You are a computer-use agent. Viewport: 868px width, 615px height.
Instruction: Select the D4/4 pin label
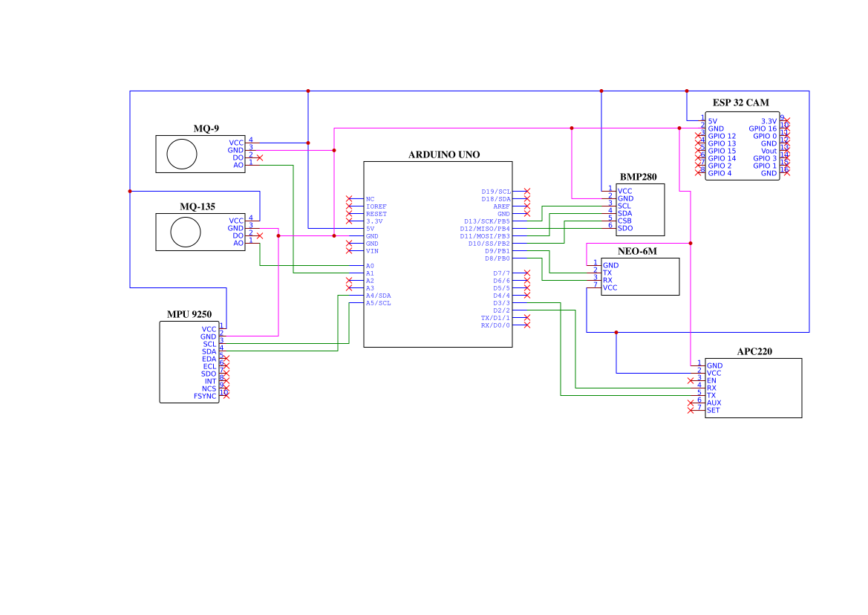coord(501,296)
